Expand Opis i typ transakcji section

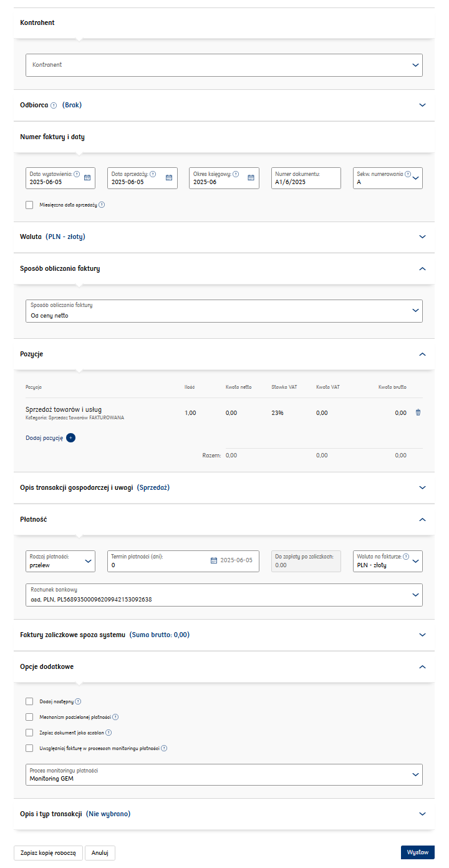click(422, 814)
